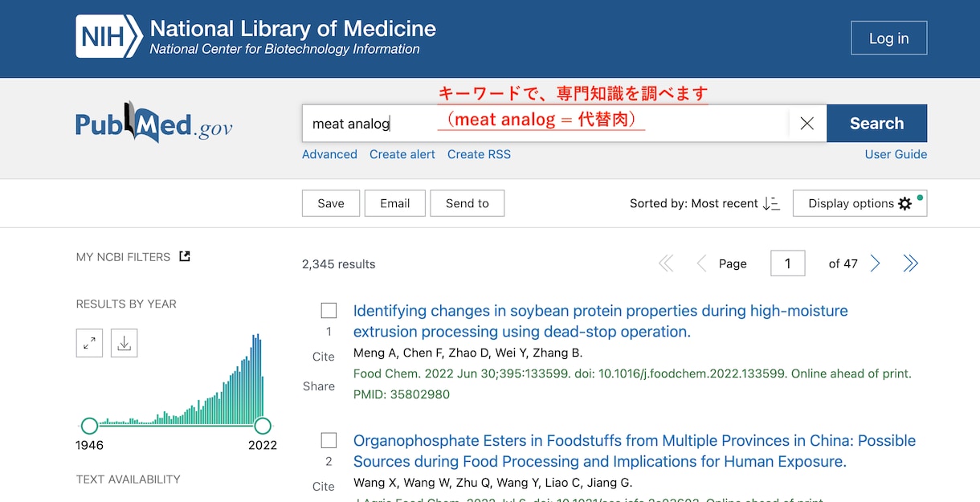This screenshot has height=502, width=980.
Task: Open the User Guide link
Action: tap(896, 154)
